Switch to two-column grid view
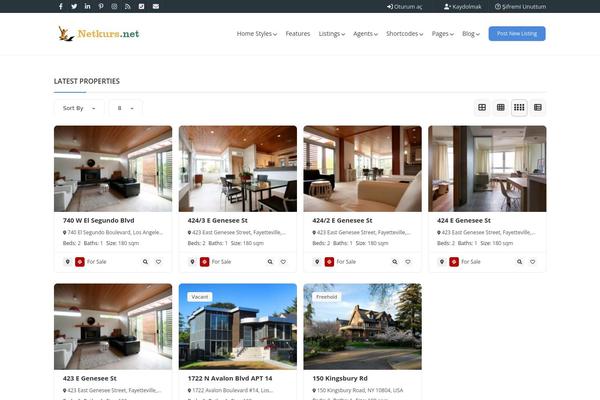Image resolution: width=600 pixels, height=400 pixels. 482,108
